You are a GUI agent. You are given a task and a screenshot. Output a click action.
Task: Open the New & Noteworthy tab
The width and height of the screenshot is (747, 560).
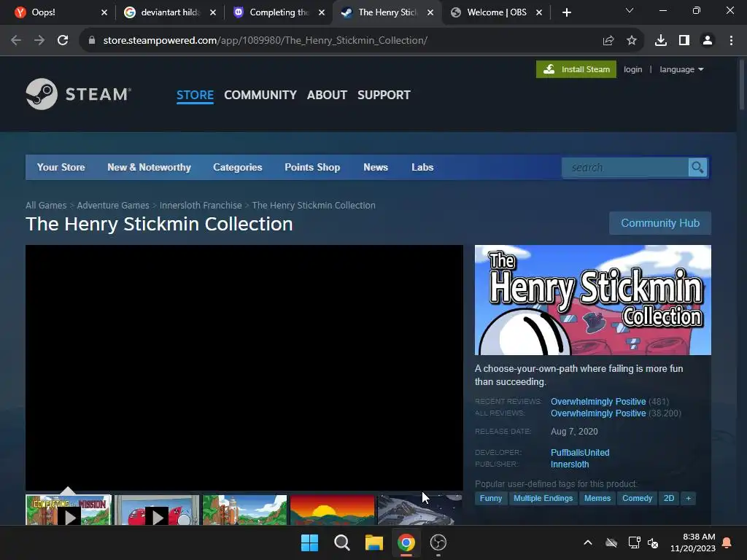click(x=149, y=167)
